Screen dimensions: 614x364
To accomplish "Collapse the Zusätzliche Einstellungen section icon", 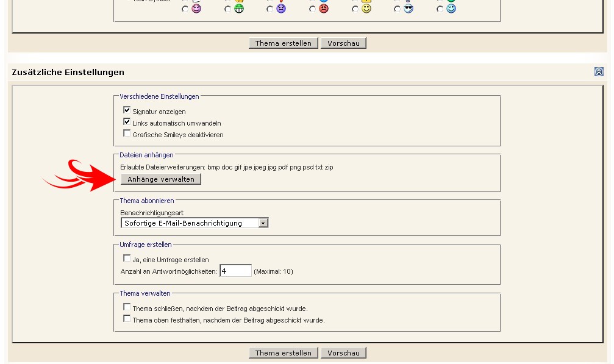I will point(599,72).
